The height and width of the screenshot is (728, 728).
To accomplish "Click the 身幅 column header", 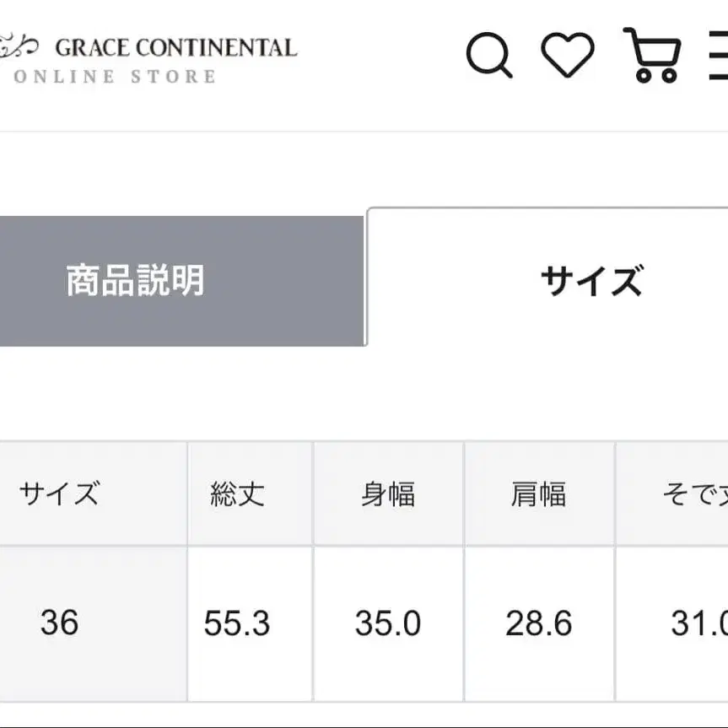I will (388, 493).
